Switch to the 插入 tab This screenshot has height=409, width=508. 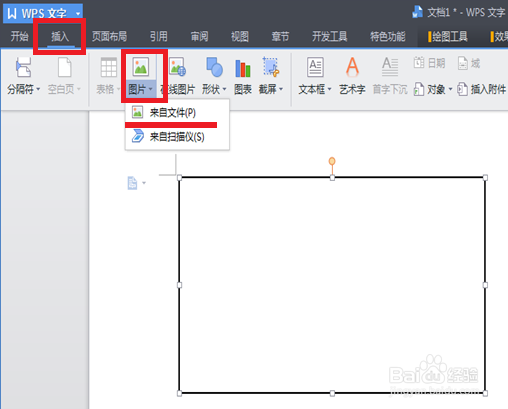(60, 36)
